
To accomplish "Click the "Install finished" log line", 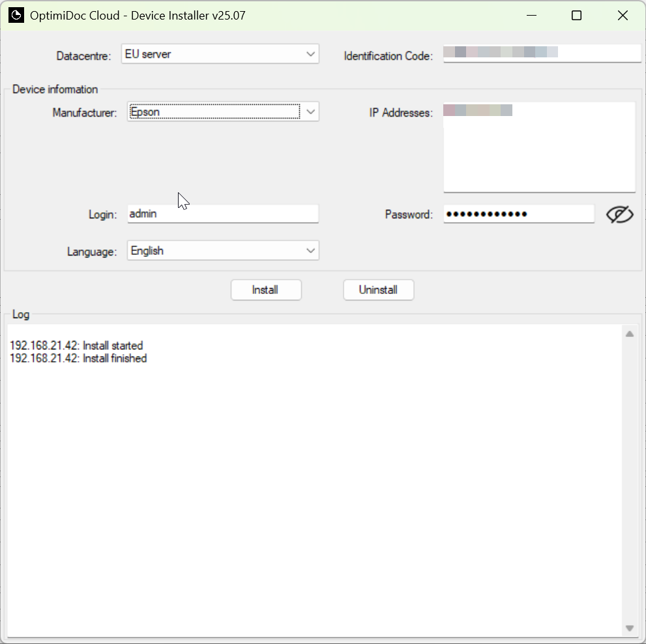I will [78, 359].
